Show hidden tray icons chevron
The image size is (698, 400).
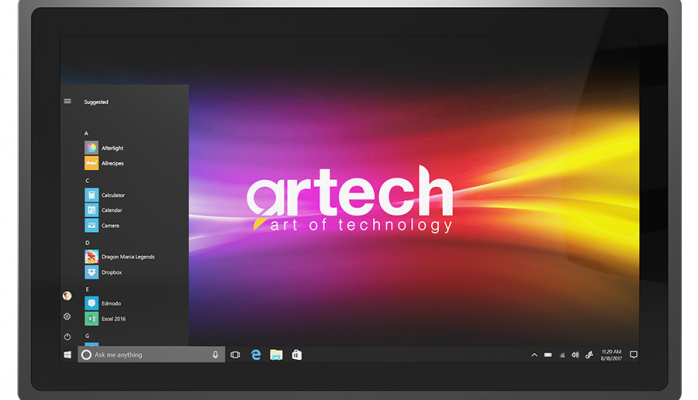point(534,355)
